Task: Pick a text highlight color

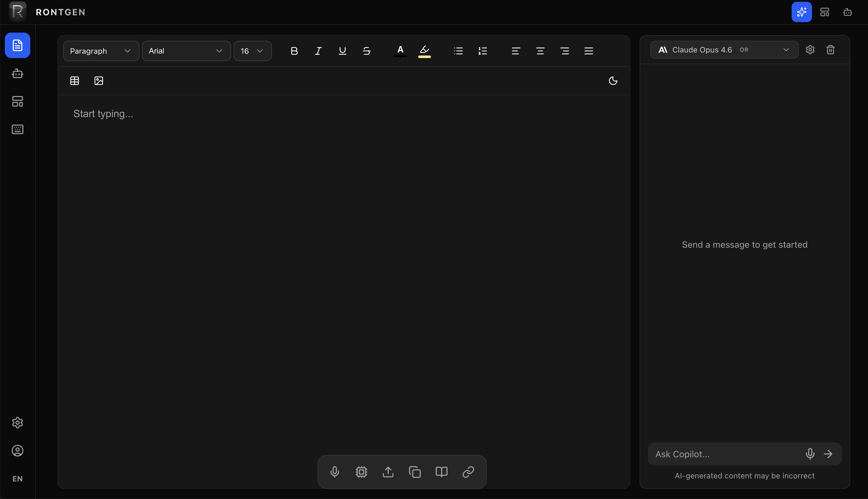Action: point(424,51)
